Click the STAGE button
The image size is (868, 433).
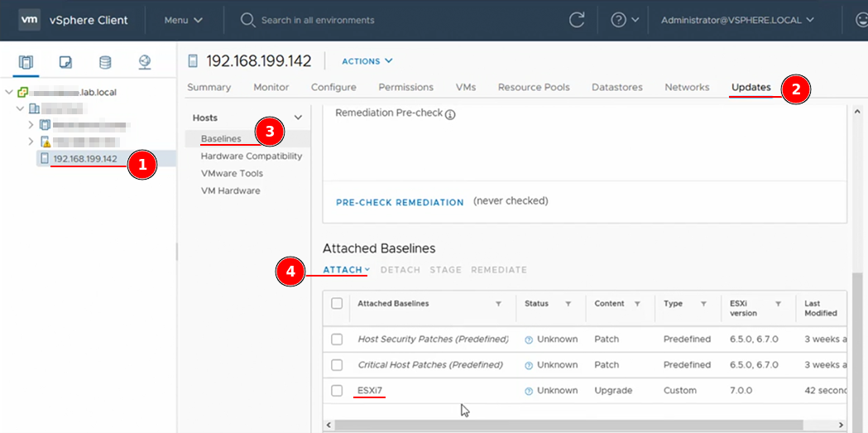coord(446,270)
